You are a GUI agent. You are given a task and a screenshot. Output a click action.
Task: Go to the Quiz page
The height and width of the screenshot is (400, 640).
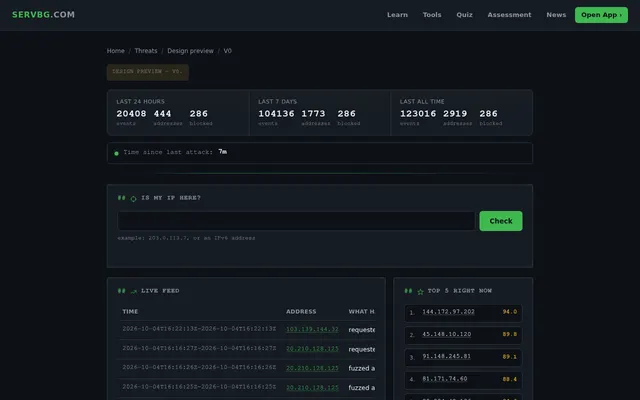coord(464,15)
